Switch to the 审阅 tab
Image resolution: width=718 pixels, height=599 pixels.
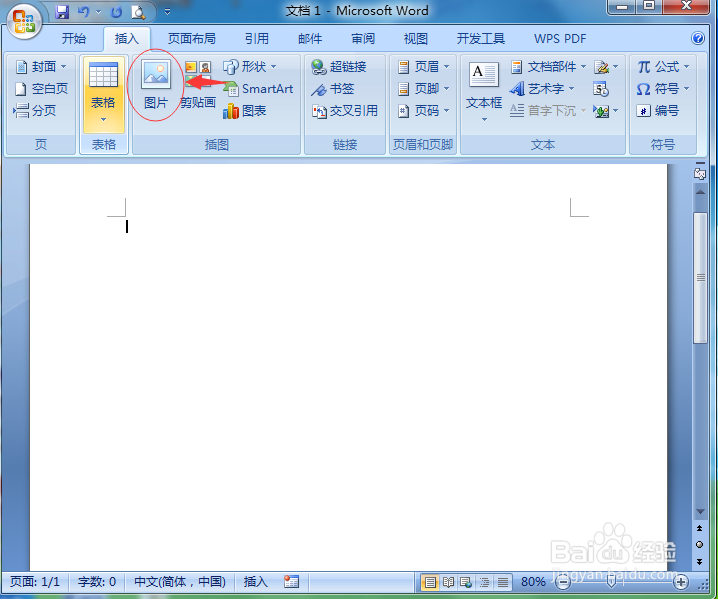[x=363, y=38]
